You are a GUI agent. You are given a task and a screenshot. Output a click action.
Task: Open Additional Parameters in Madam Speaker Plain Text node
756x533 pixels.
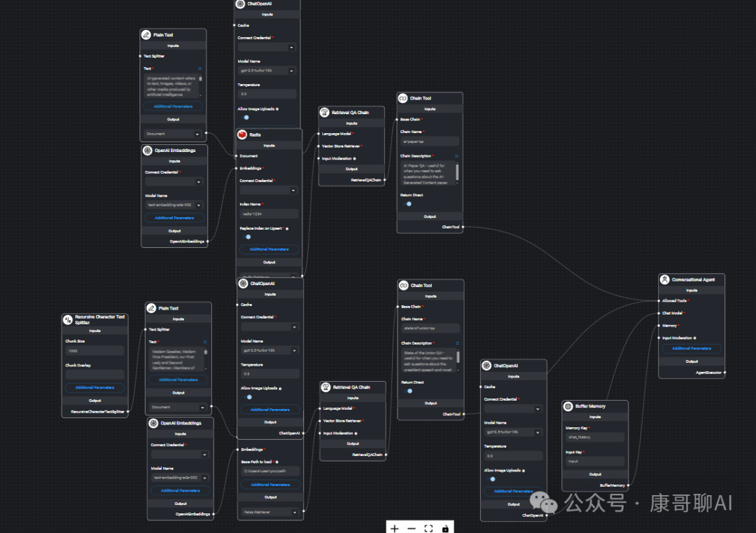(178, 380)
